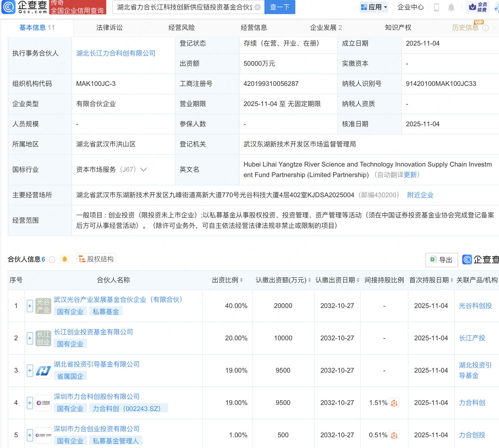Click the partner info monitoring bell icon
Screen dimensions: 499x448
coord(65,259)
